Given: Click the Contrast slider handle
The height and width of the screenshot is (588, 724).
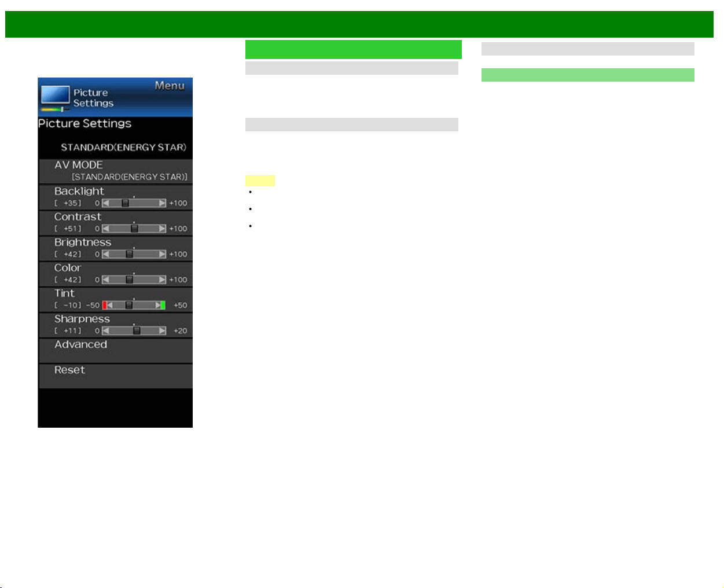Looking at the screenshot, I should (134, 229).
